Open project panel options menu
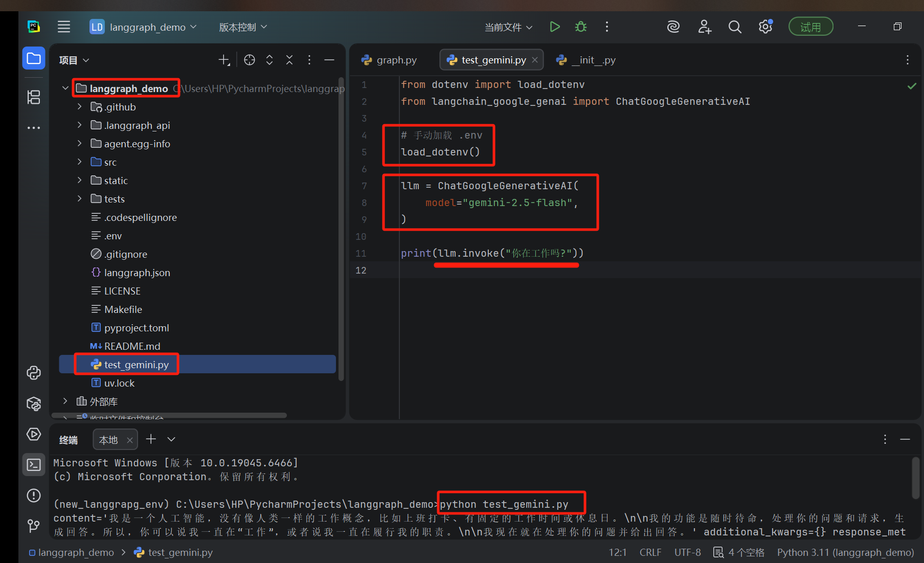The width and height of the screenshot is (924, 563). (x=309, y=60)
